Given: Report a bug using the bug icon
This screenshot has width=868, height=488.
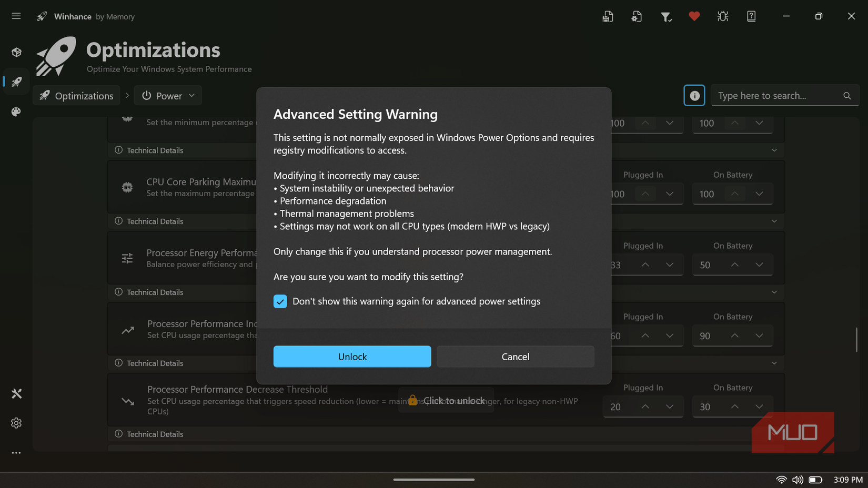Looking at the screenshot, I should (x=723, y=16).
